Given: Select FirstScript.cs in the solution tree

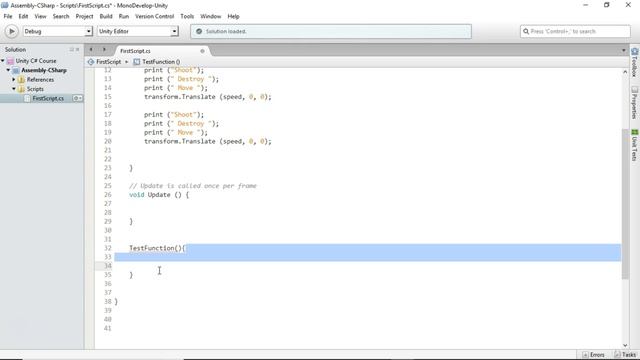Looking at the screenshot, I should [48, 98].
